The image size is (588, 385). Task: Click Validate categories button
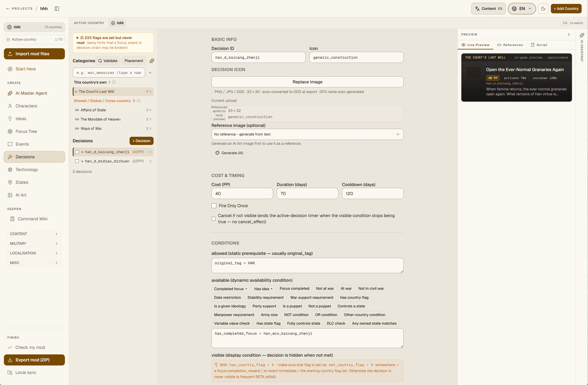tap(108, 61)
